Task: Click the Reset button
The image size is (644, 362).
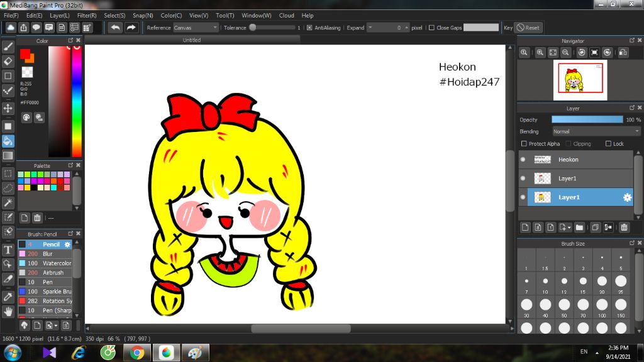Action: (x=528, y=28)
